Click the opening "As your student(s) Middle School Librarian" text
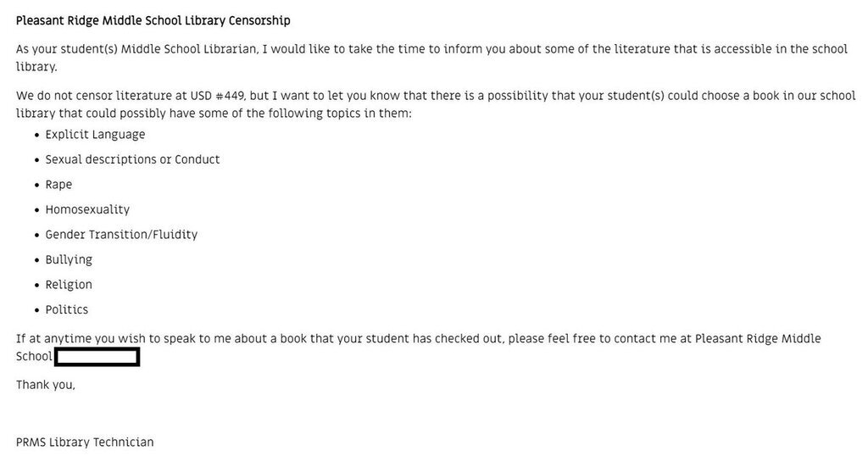 click(x=136, y=49)
